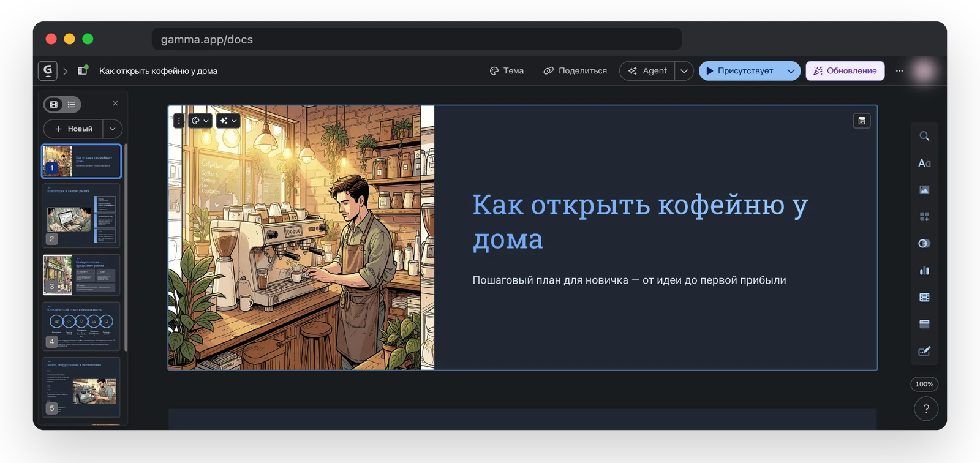The image size is (980, 463).
Task: Launch the Agent assistant
Action: click(647, 70)
